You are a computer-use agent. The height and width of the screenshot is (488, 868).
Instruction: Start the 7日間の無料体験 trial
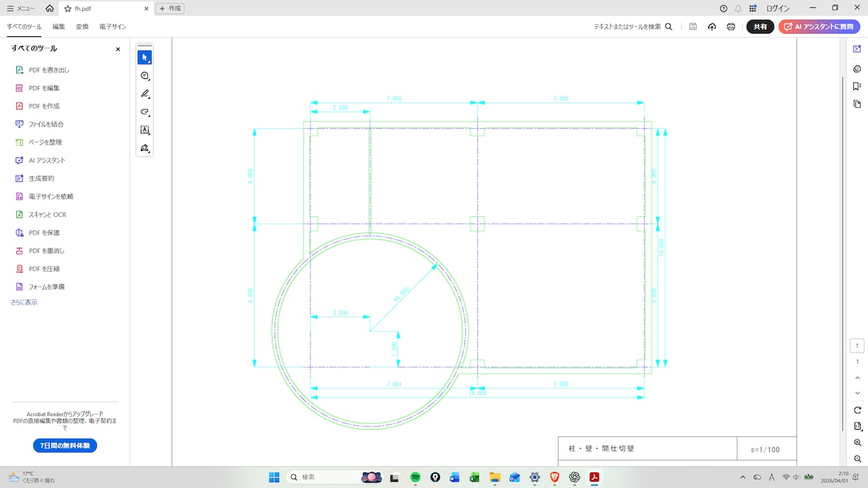pos(65,445)
